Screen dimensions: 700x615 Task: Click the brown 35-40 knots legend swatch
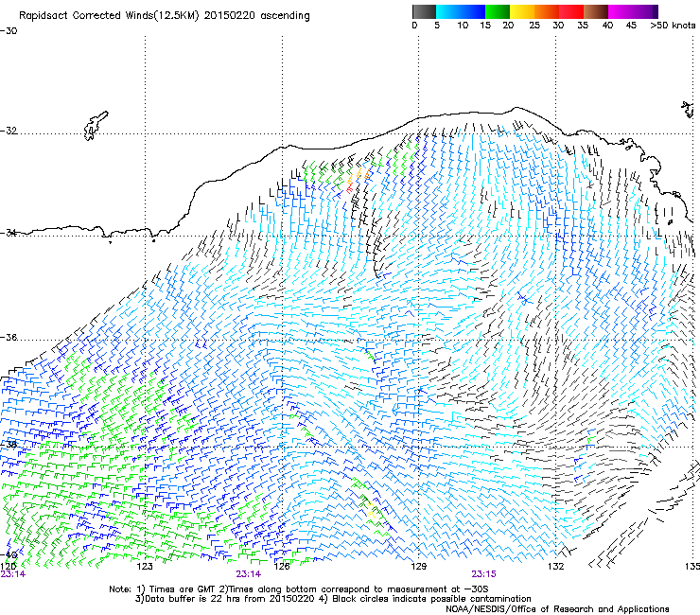[596, 11]
